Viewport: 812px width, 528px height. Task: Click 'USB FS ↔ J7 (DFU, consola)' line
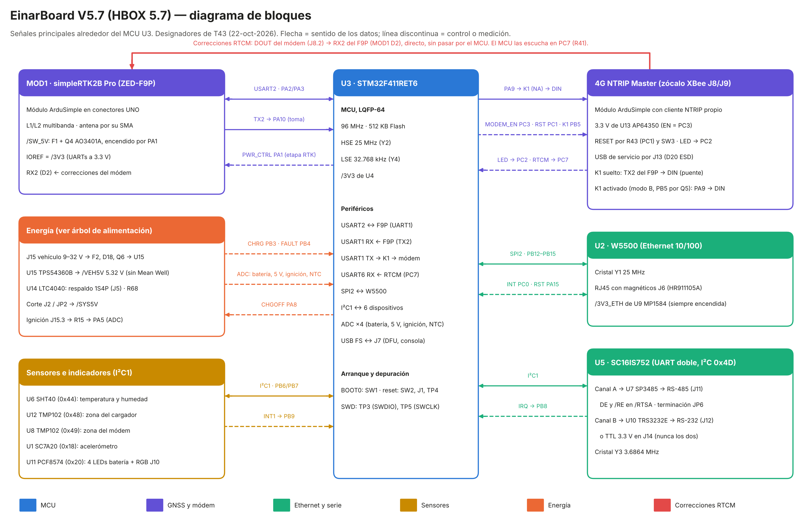point(383,341)
